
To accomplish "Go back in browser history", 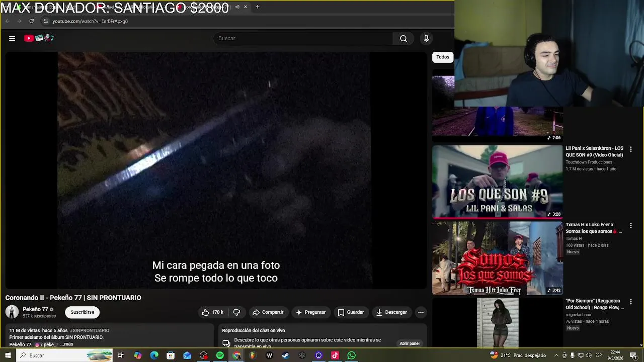I will pos(7,21).
